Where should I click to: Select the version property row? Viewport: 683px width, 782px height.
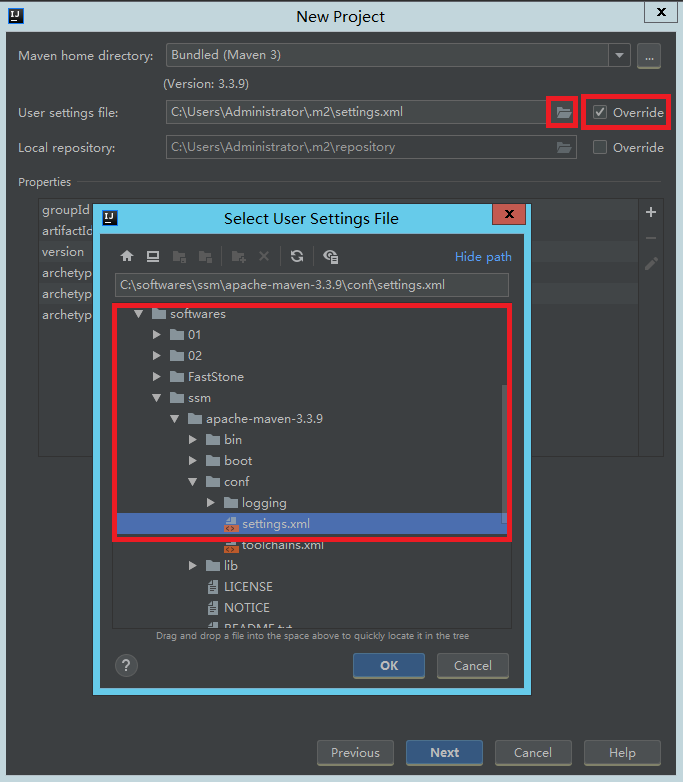point(66,252)
